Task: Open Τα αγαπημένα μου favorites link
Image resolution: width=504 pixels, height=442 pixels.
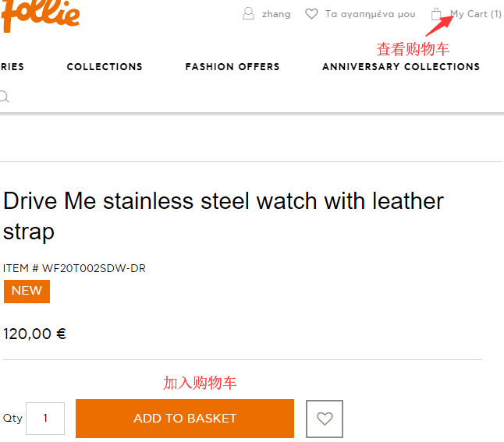Action: pos(371,14)
